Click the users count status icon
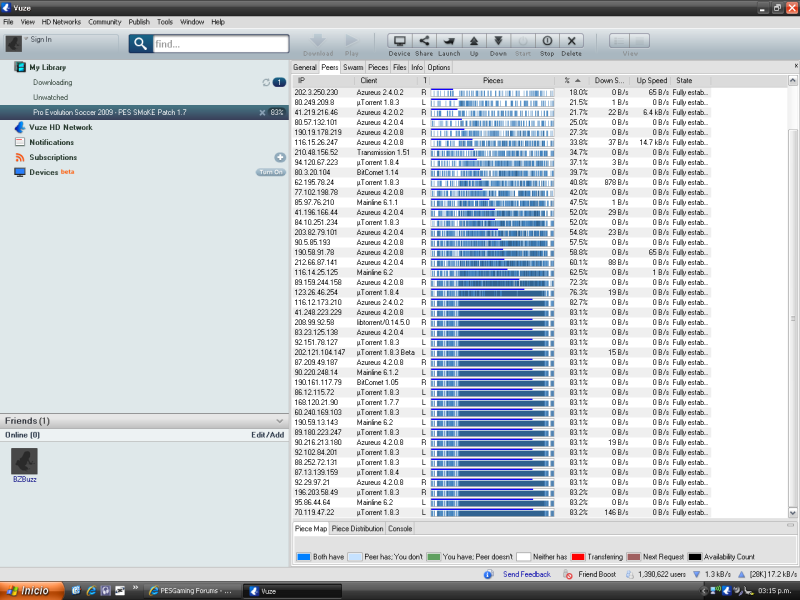800x600 pixels. pyautogui.click(x=630, y=574)
